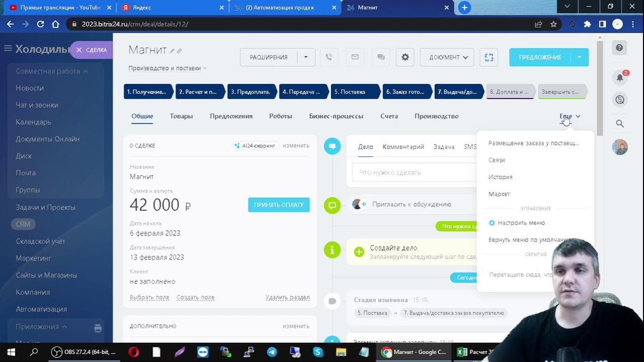Switch to Комментарий timeline tab

[403, 147]
